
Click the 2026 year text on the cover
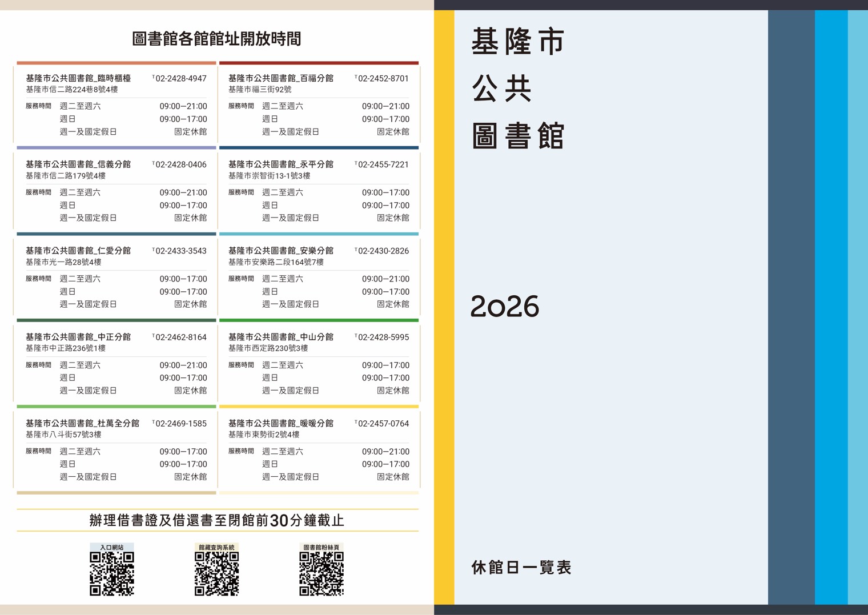tap(505, 307)
